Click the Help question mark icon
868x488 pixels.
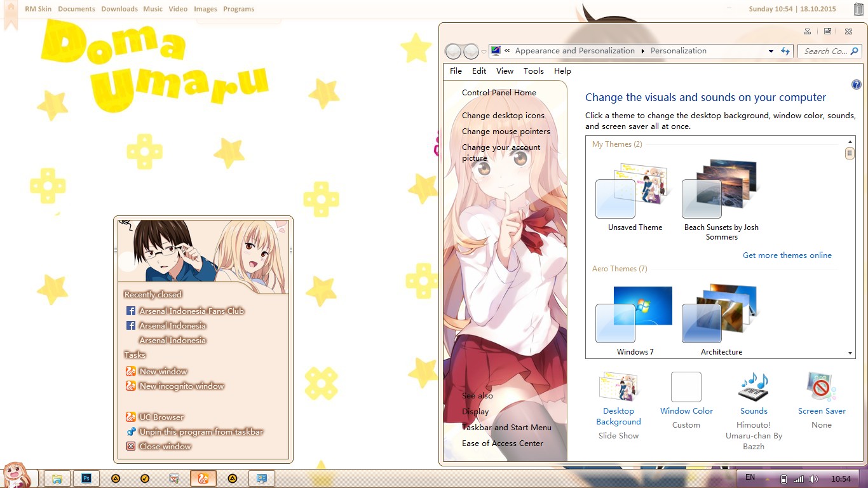(856, 84)
